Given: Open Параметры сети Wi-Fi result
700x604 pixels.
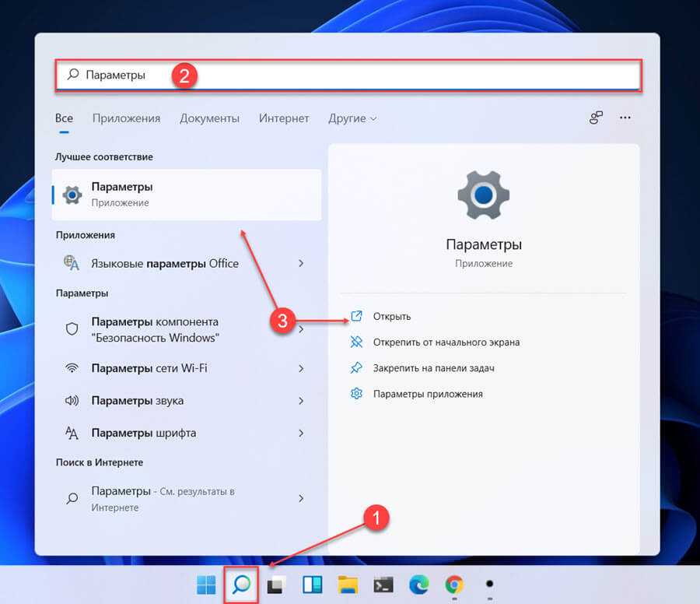Looking at the screenshot, I should pyautogui.click(x=187, y=369).
